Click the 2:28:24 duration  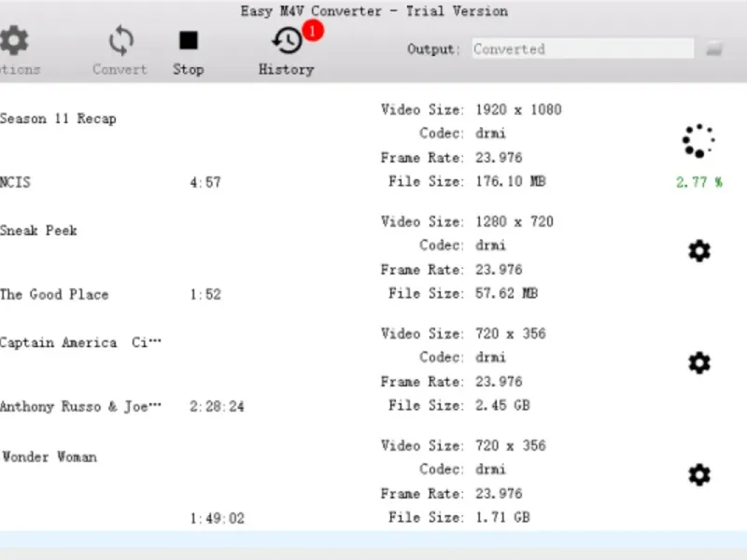click(217, 407)
